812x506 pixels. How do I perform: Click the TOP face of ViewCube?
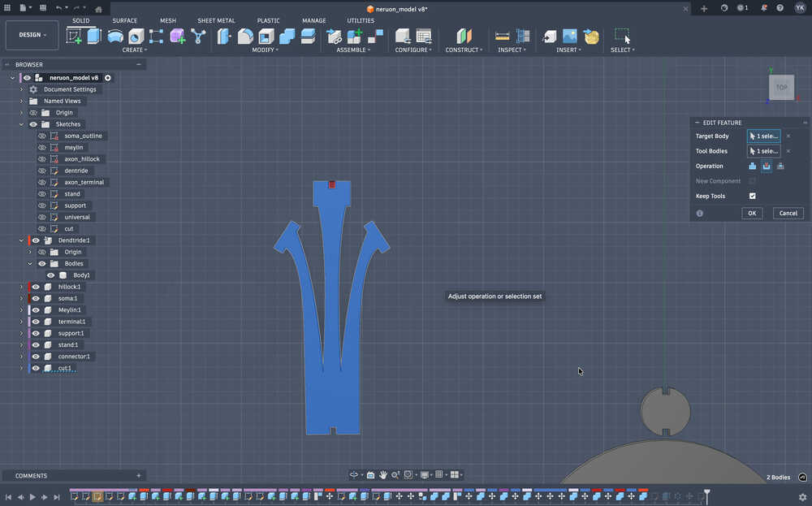coord(781,88)
